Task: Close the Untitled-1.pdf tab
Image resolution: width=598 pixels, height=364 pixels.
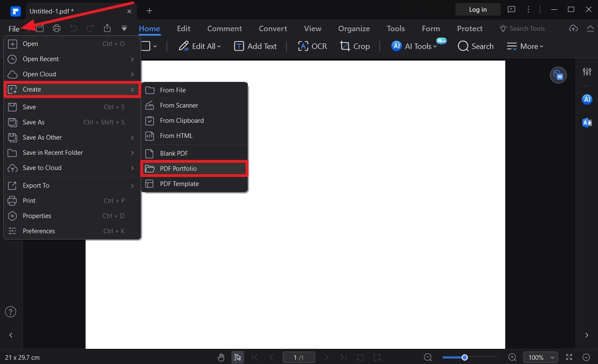Action: click(129, 11)
